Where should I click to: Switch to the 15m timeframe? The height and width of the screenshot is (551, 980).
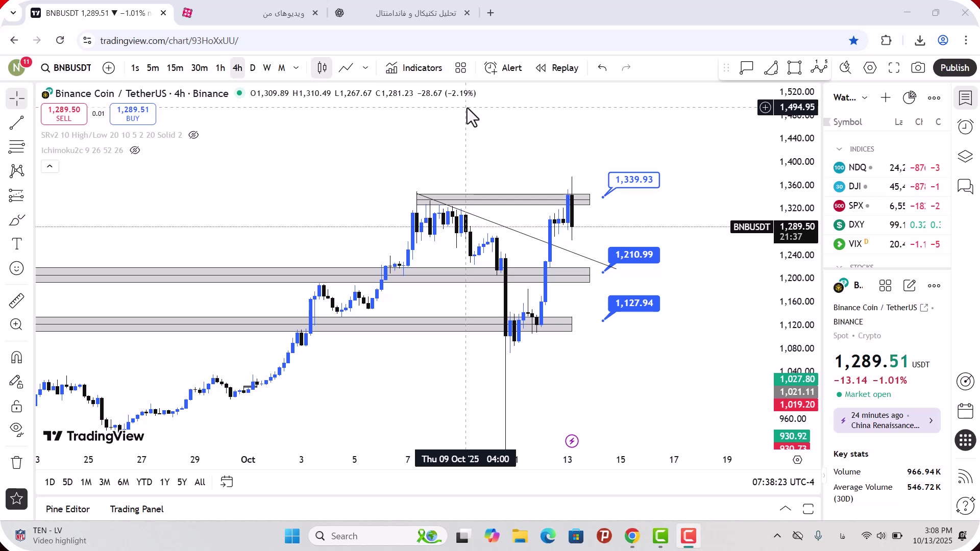[175, 68]
